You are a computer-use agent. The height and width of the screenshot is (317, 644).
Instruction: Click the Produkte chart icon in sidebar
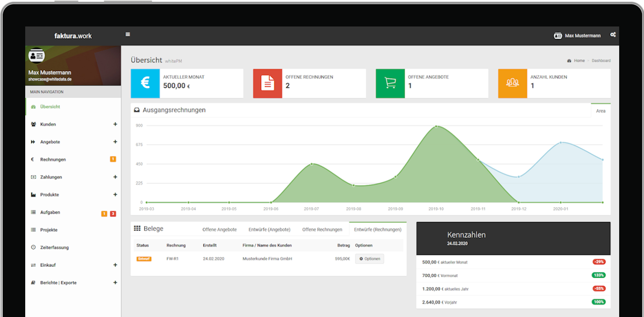click(33, 195)
